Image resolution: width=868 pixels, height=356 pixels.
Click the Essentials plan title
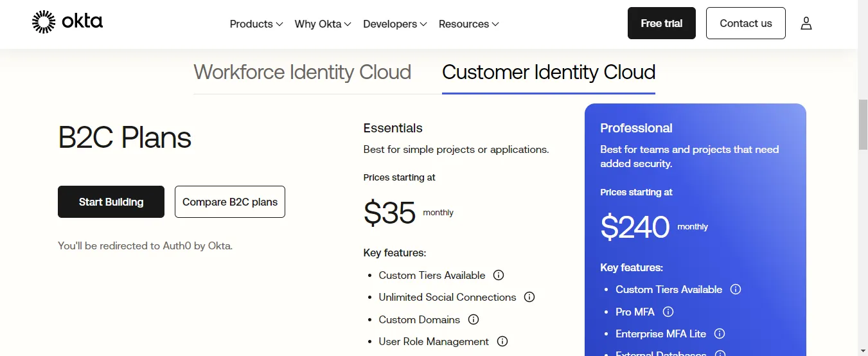click(x=393, y=128)
